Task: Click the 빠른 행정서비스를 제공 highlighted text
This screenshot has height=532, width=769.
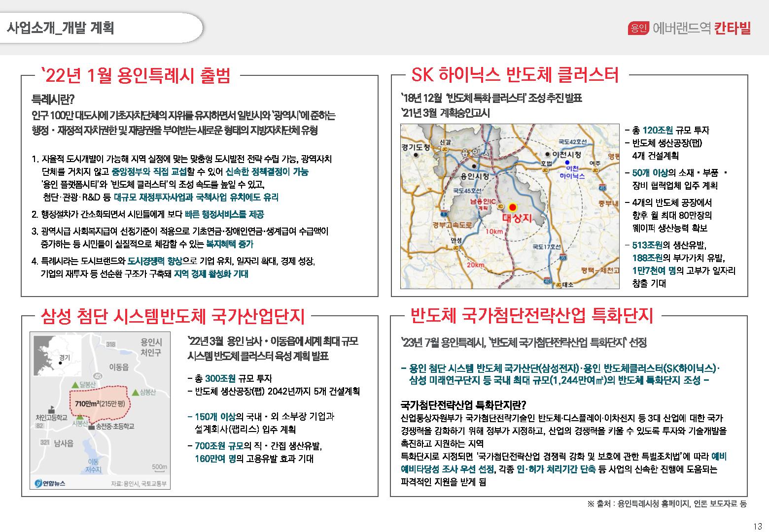Action: coord(224,214)
